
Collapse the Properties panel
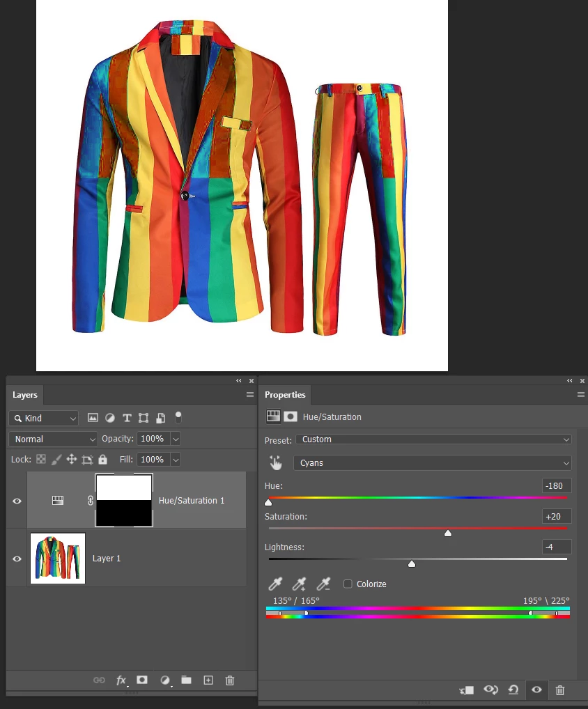pos(570,381)
